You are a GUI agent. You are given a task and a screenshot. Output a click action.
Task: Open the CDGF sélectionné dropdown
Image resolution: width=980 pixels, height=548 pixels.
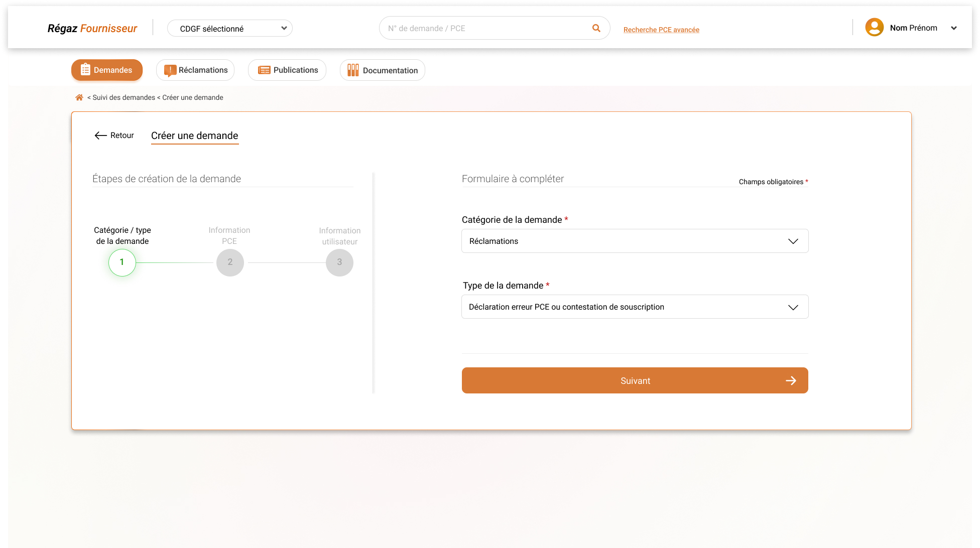pos(230,29)
